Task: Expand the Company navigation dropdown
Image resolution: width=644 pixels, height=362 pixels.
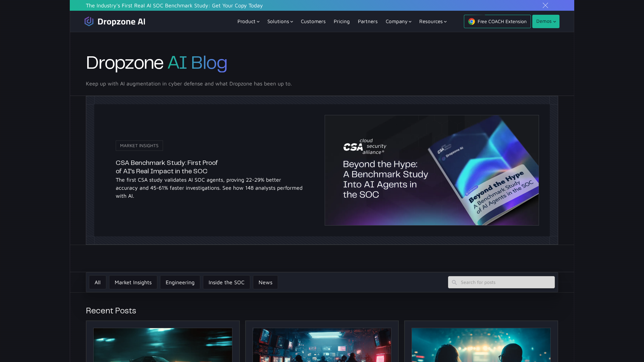Action: (x=398, y=21)
